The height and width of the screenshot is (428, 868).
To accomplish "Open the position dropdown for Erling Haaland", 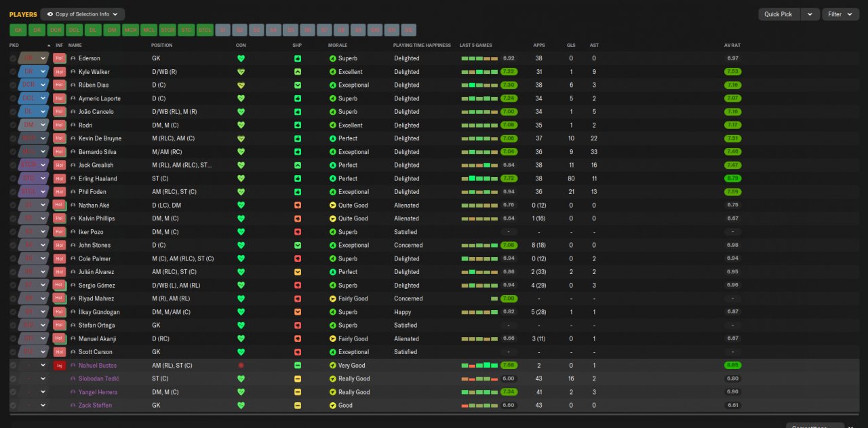I will [43, 178].
